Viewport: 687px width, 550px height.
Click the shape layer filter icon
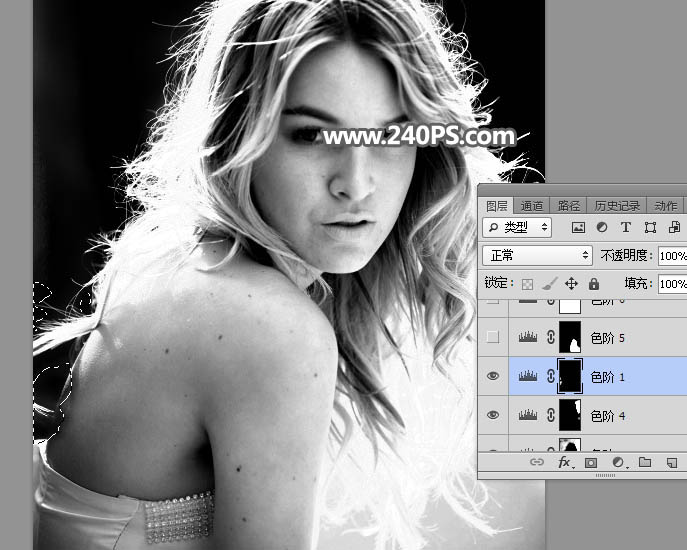(650, 228)
